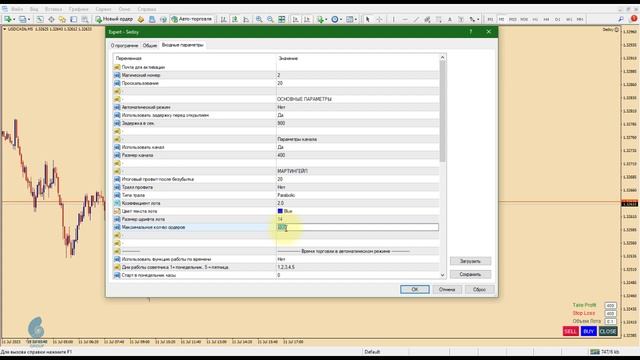Screen dimensions: 640x360
Task: Click the Автоматический режим parameter row
Action: [276, 107]
